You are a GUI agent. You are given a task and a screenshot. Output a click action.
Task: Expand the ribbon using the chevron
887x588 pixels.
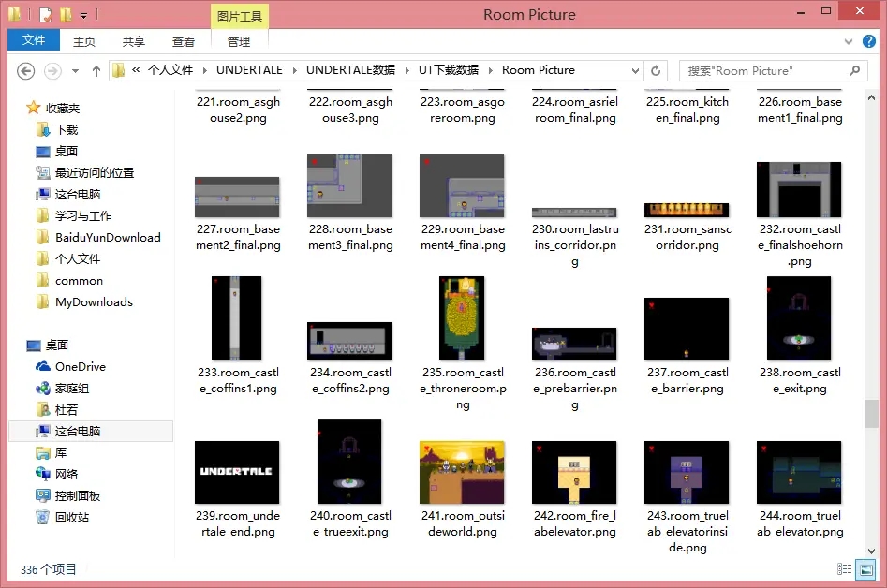pyautogui.click(x=850, y=41)
